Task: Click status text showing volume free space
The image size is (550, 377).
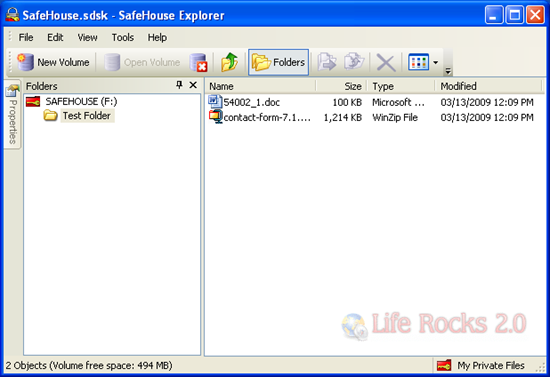Action: [x=89, y=366]
